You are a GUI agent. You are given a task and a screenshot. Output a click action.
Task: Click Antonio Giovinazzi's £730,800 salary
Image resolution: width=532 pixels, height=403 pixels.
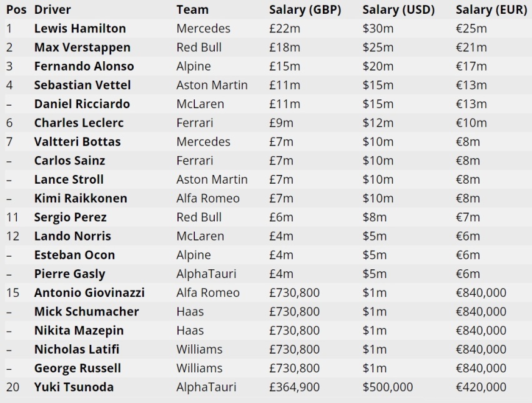[295, 292]
